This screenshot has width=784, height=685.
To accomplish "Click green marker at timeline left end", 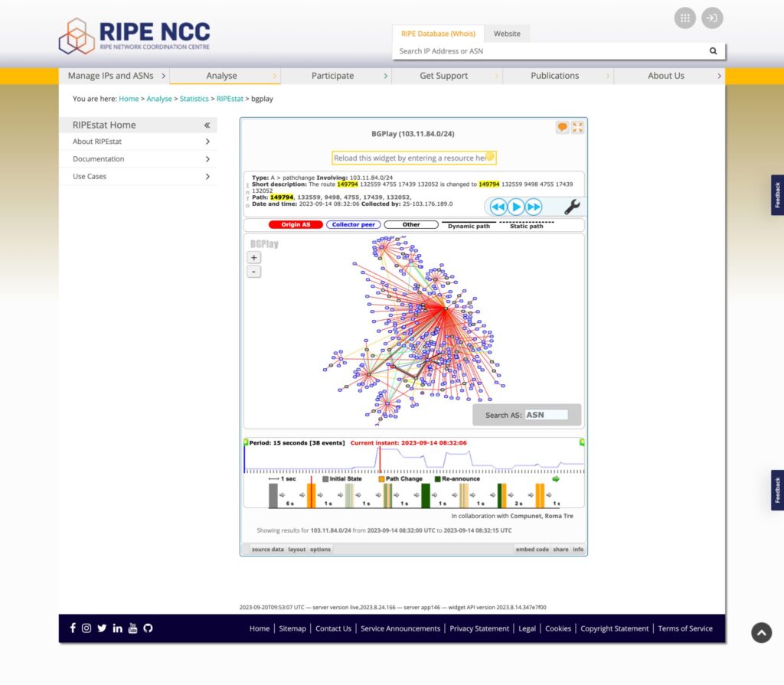I will (246, 442).
